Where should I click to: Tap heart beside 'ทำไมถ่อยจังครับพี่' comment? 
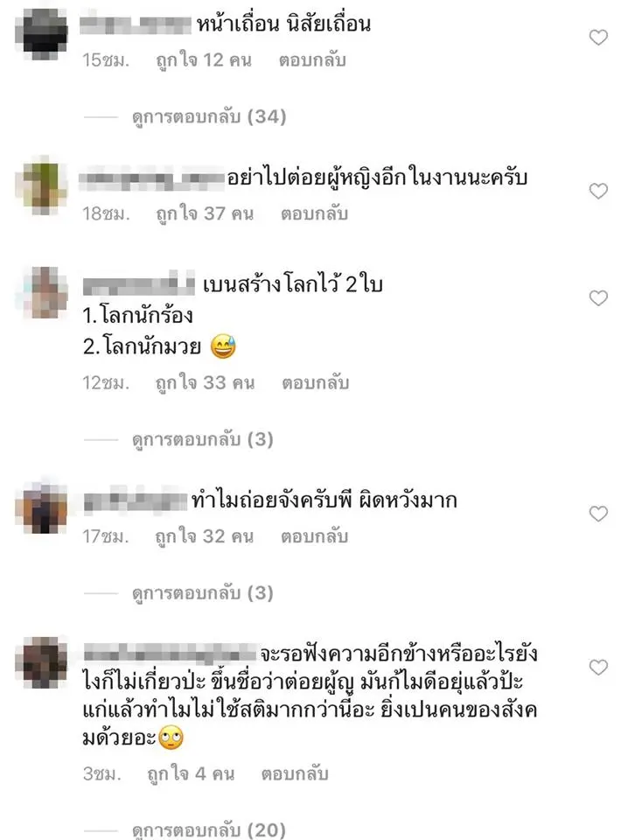coord(598,514)
